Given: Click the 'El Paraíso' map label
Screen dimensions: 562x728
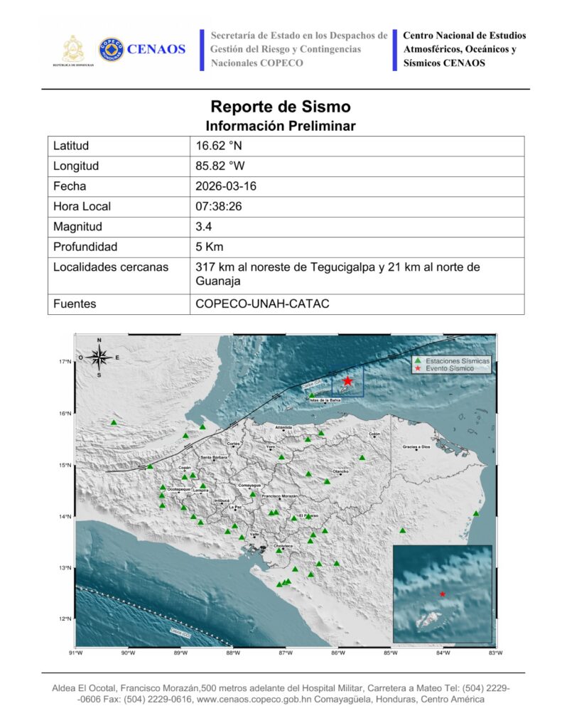Looking at the screenshot, I should [x=308, y=515].
